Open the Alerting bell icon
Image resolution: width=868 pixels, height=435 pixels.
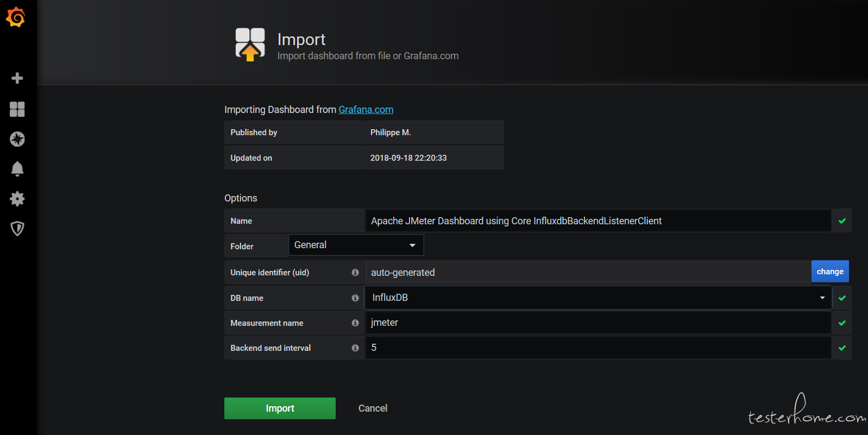(17, 169)
